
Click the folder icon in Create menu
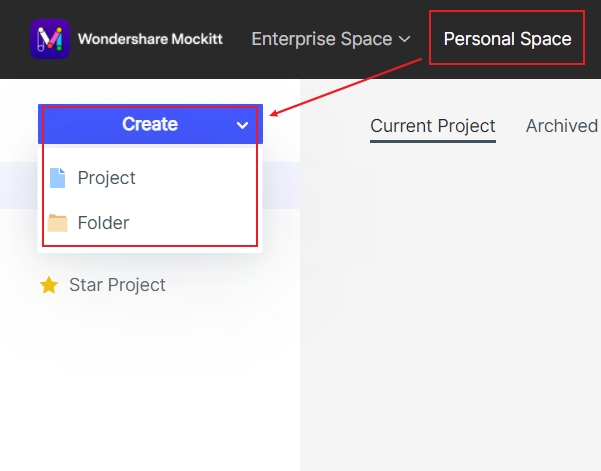[58, 223]
